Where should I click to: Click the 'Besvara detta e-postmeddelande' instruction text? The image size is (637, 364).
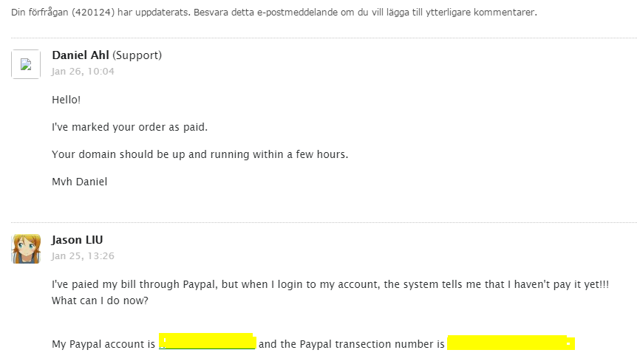[365, 12]
